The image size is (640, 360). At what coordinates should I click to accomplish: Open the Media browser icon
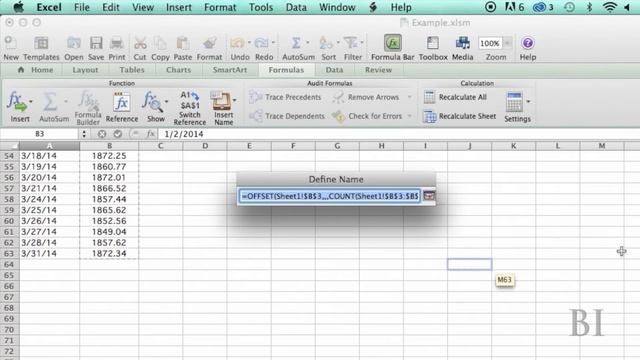[x=462, y=43]
